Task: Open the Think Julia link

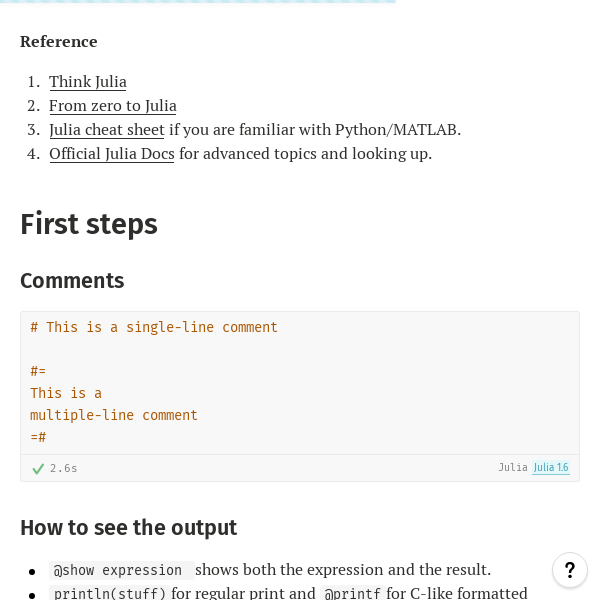Action: 88,82
